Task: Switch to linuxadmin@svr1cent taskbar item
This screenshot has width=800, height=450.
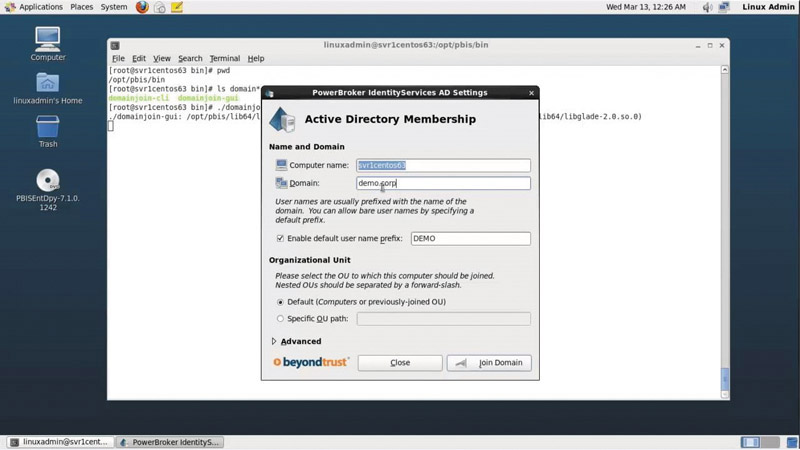Action: click(60, 442)
